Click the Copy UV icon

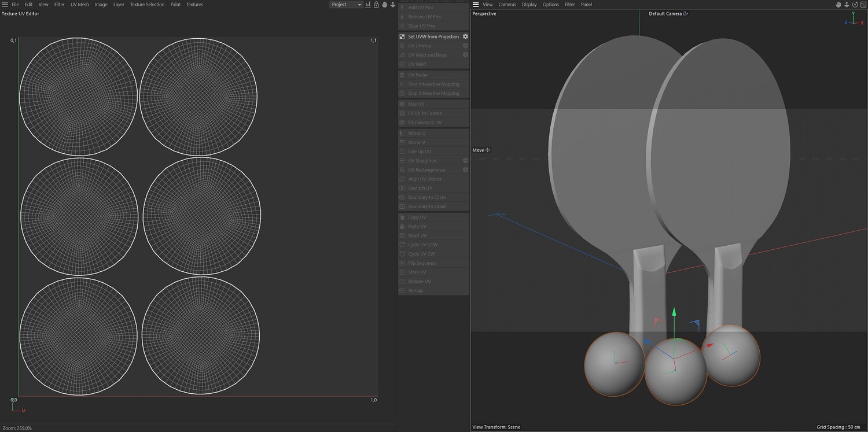click(x=402, y=217)
